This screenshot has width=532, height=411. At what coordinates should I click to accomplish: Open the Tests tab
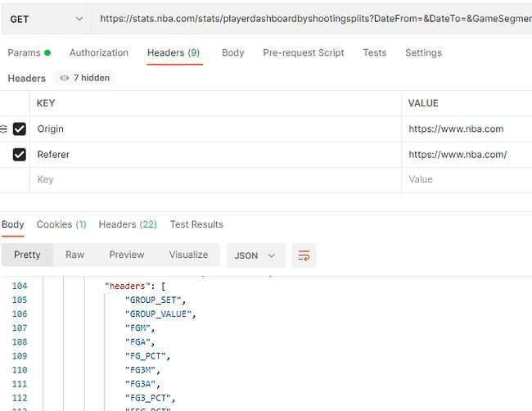[374, 52]
